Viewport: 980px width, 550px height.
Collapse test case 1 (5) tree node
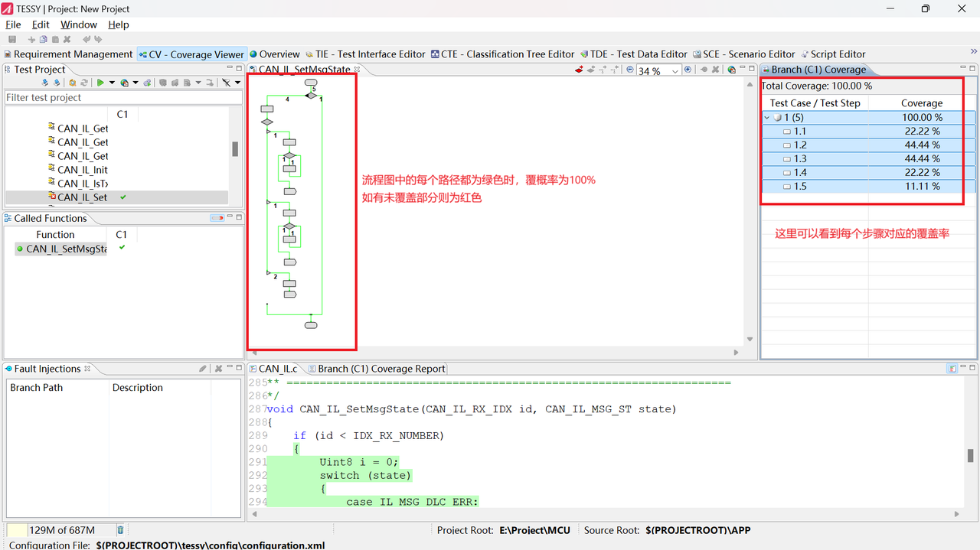pos(767,118)
